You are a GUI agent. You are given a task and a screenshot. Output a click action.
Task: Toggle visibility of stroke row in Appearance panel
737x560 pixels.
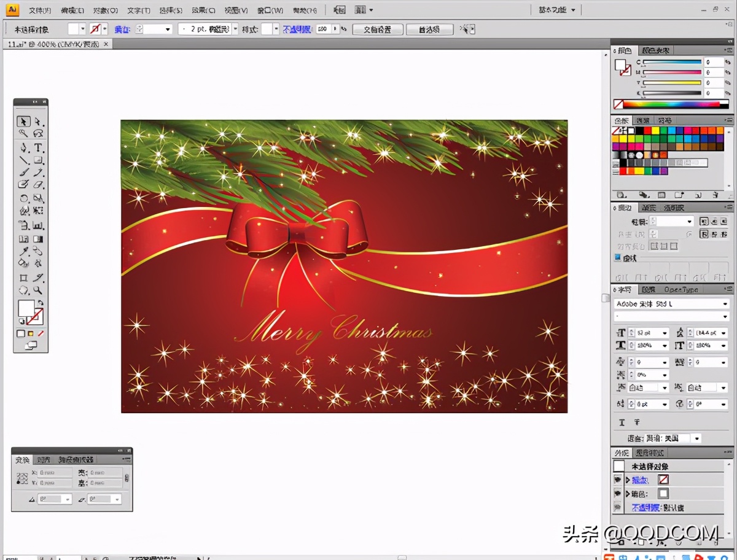(618, 480)
